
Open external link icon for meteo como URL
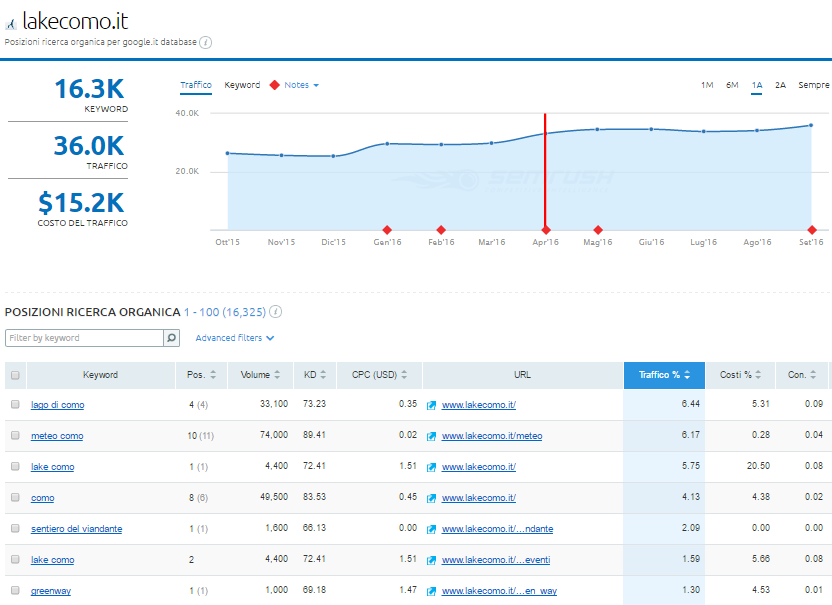(432, 436)
